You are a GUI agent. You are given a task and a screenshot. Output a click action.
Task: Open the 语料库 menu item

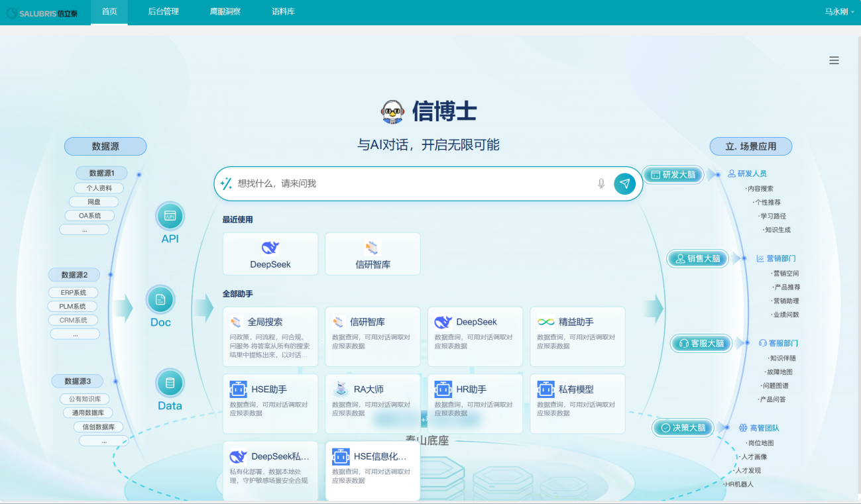(x=282, y=11)
